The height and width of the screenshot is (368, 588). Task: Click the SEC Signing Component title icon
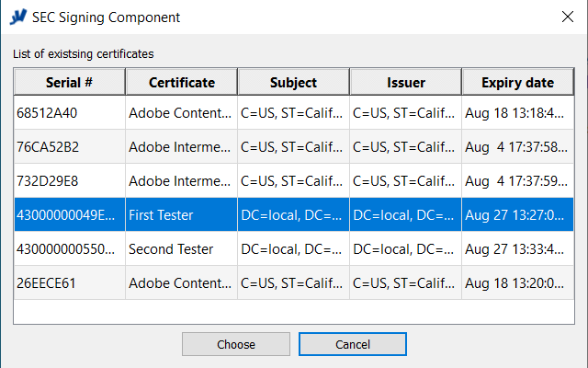[x=17, y=17]
